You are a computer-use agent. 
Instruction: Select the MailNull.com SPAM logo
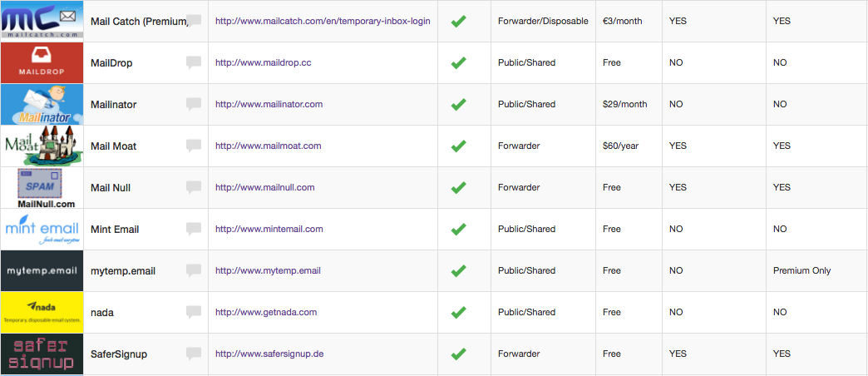42,188
